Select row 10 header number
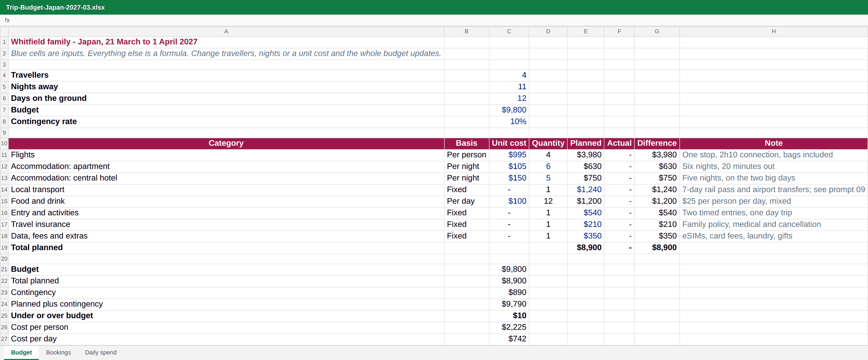The width and height of the screenshot is (868, 360). (4, 143)
